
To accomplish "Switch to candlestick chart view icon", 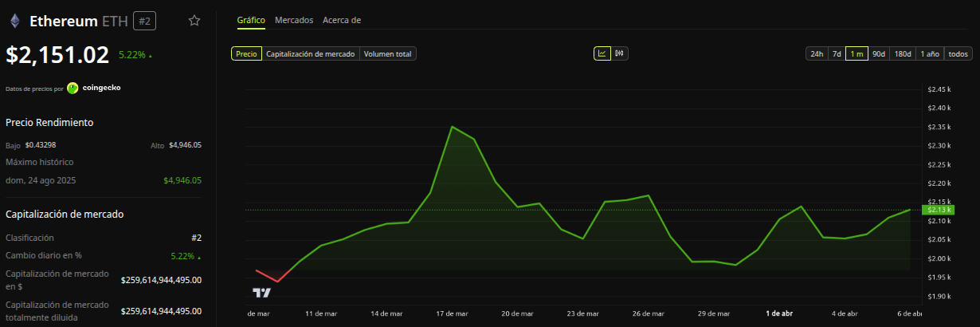I will [619, 53].
